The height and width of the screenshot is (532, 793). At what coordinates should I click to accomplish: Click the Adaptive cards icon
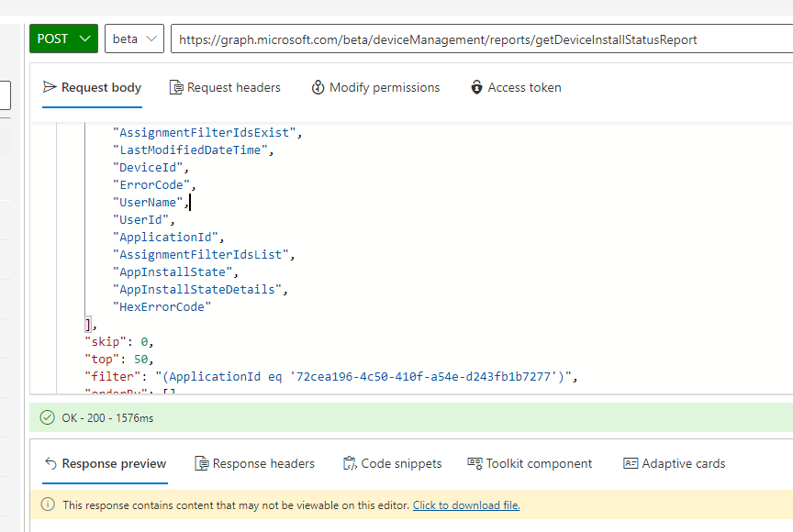pos(631,463)
